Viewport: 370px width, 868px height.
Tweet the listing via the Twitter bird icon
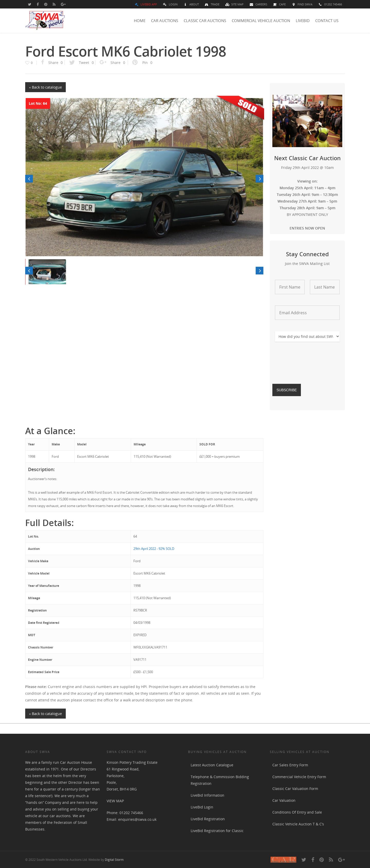coord(72,62)
